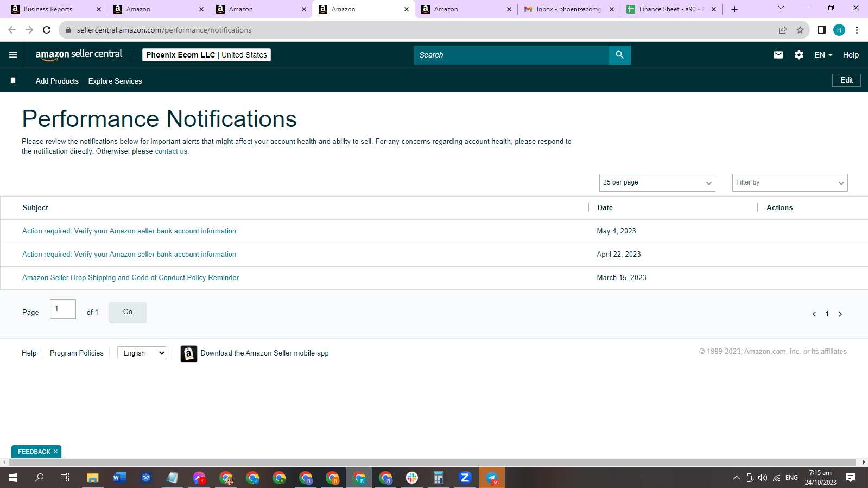The width and height of the screenshot is (868, 488).
Task: Click the Amazon Seller app icon in footer
Action: click(189, 353)
